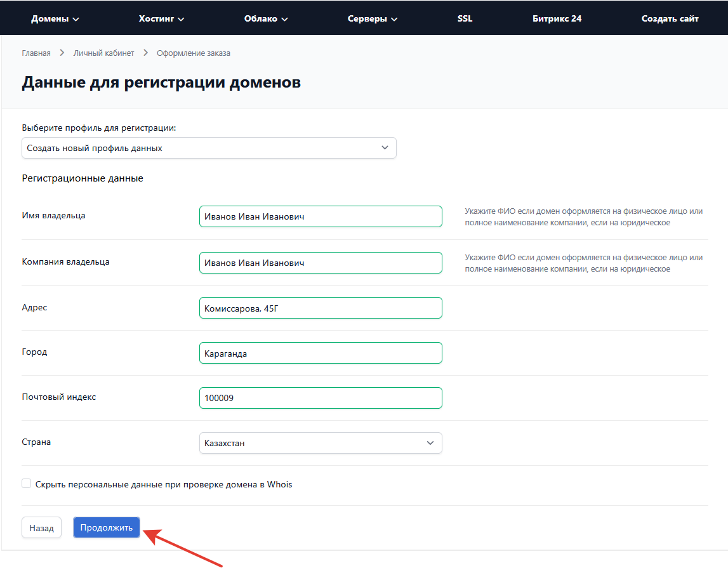Image resolution: width=728 pixels, height=568 pixels.
Task: Go to the SSL page
Action: pyautogui.click(x=465, y=18)
